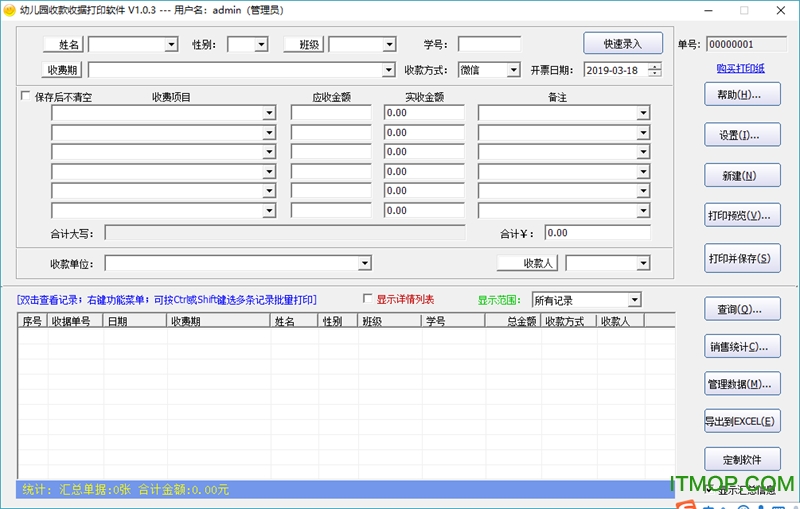Open the 收款方式 payment method dropdown
Screen dimensions: 800x509
point(513,70)
